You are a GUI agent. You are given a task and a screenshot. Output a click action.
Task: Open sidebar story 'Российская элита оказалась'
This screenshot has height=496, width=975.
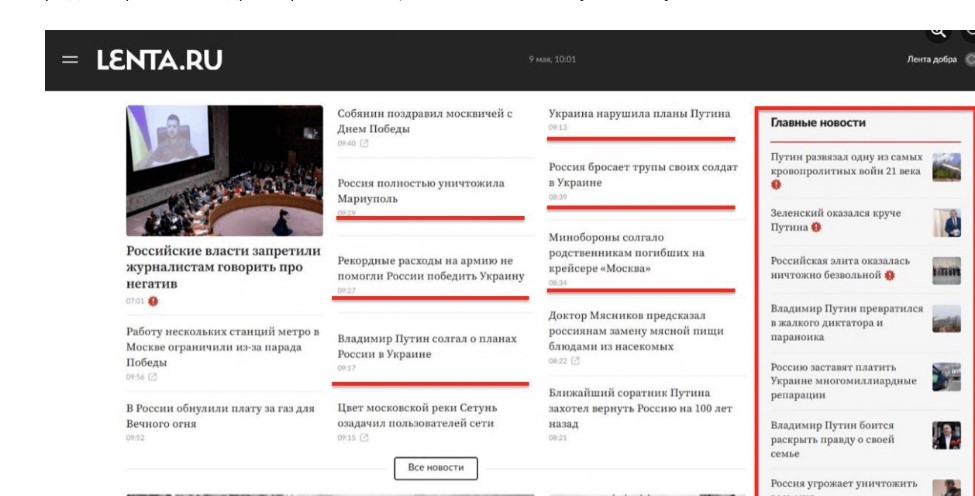pos(840,268)
